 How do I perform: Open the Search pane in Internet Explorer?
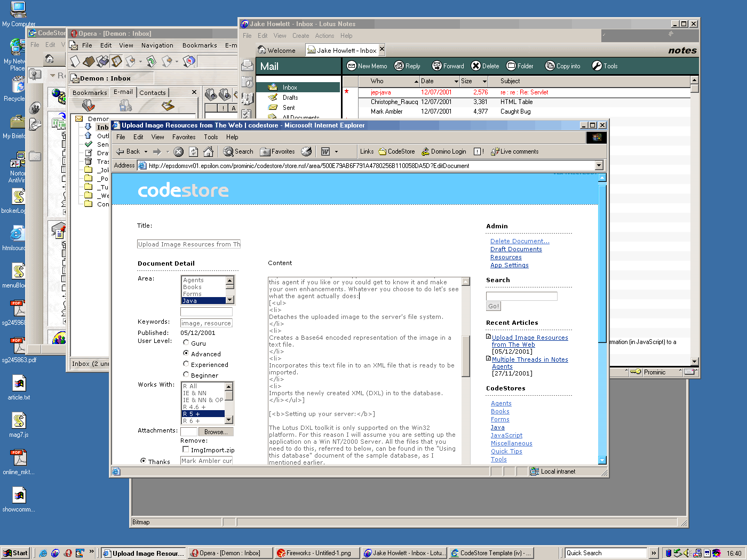coord(238,151)
